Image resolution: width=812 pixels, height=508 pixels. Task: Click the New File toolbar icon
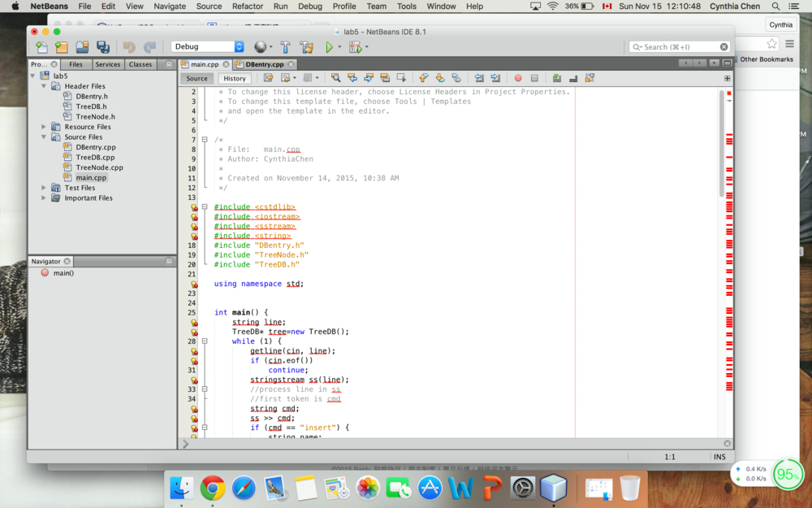(41, 47)
